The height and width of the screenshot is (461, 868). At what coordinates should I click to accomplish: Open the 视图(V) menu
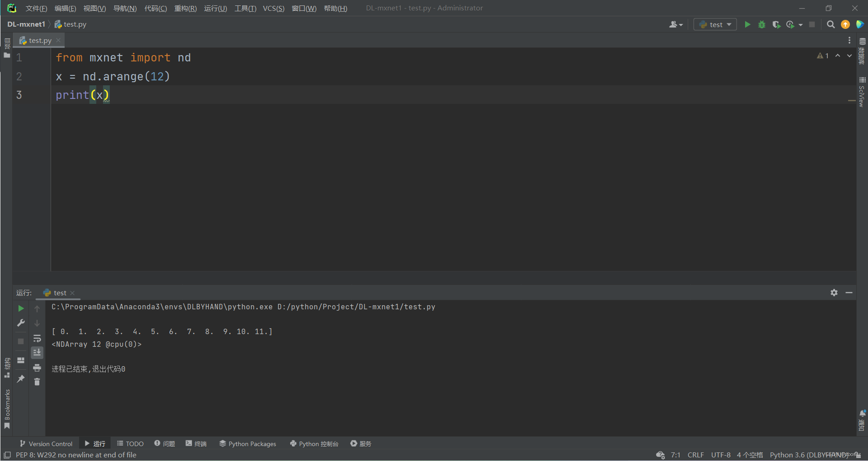(x=94, y=8)
